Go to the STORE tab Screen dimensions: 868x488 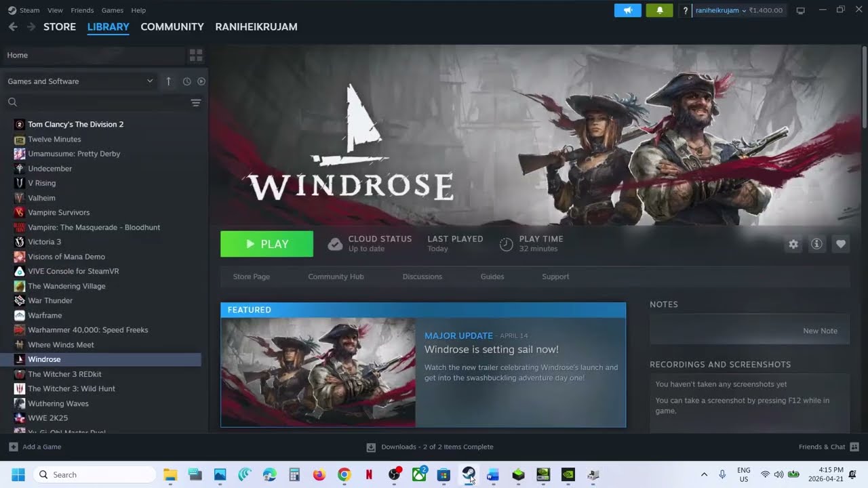click(60, 27)
